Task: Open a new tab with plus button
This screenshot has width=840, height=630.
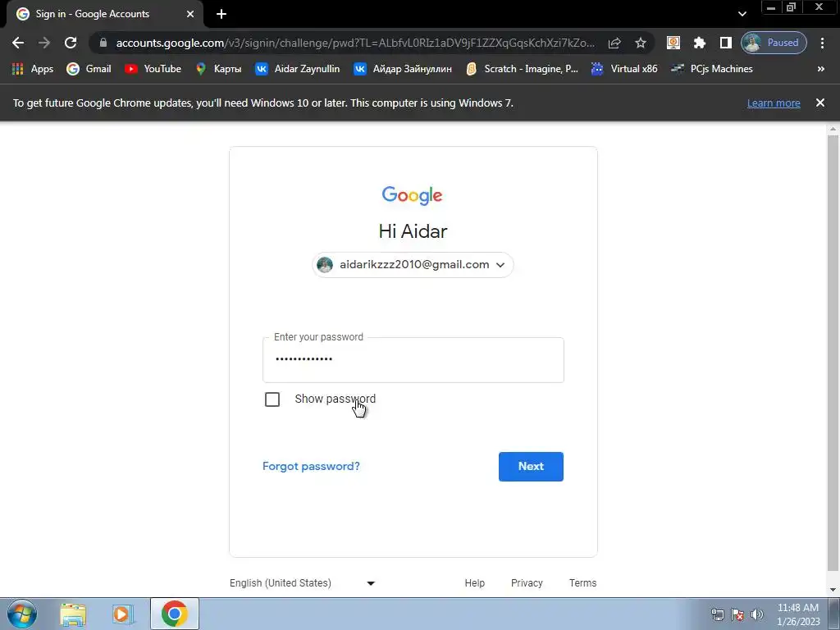Action: pyautogui.click(x=221, y=14)
